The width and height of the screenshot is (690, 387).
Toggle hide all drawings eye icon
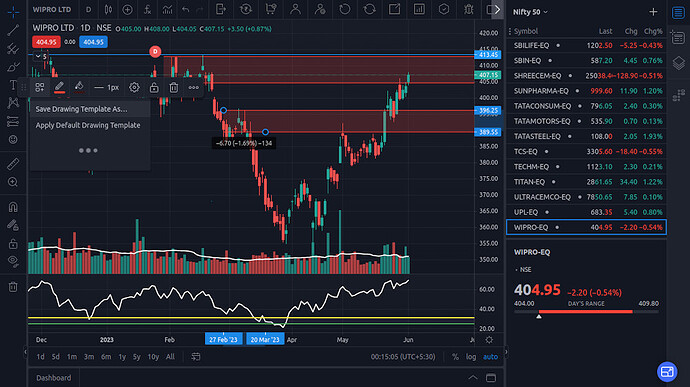pyautogui.click(x=13, y=261)
